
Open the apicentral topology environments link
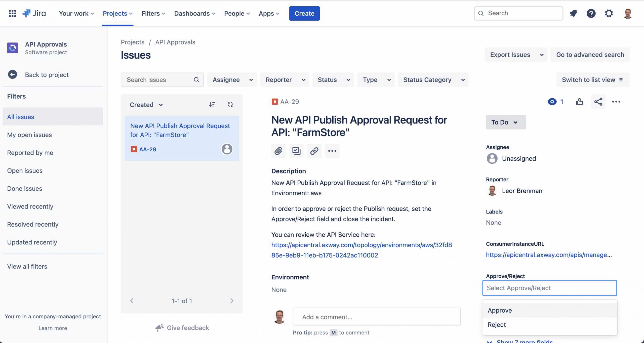click(x=361, y=250)
